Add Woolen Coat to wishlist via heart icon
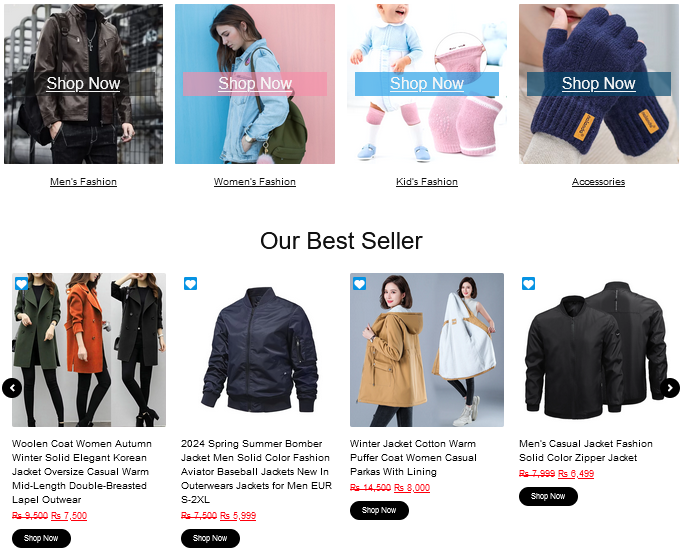 click(21, 284)
